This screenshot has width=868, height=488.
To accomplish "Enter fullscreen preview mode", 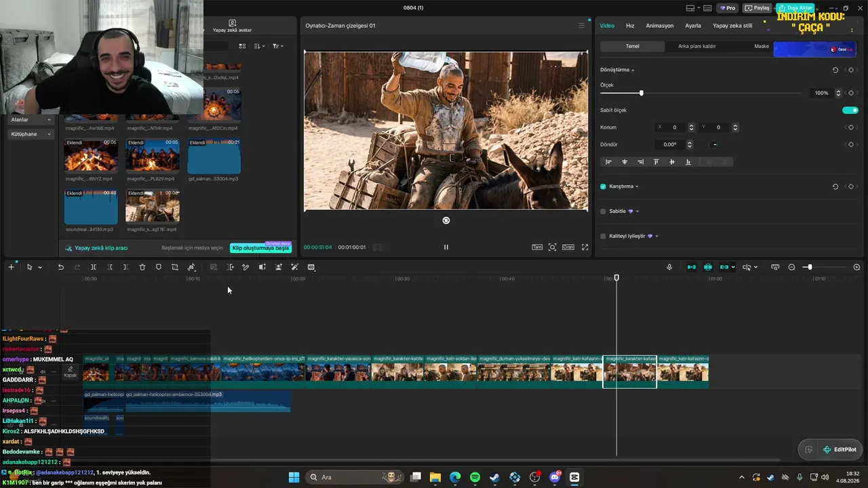I will click(x=585, y=247).
